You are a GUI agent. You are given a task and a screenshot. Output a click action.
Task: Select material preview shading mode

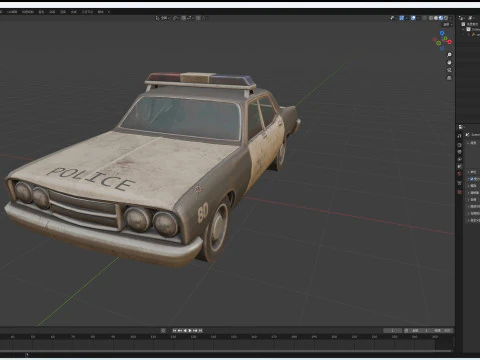point(441,18)
